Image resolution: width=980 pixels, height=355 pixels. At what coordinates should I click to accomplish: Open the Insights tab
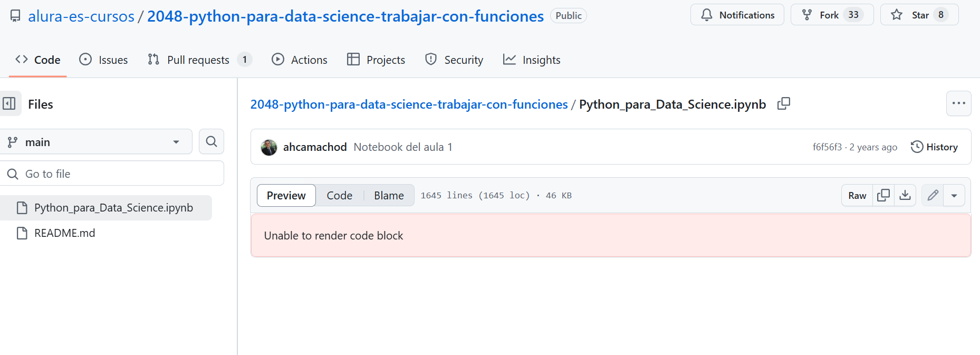(532, 60)
